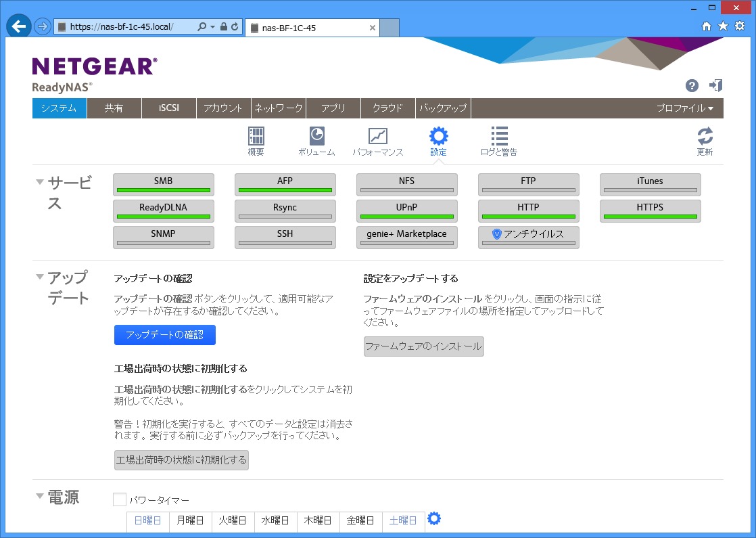Collapse the アップデート section
The image size is (756, 538).
[40, 277]
